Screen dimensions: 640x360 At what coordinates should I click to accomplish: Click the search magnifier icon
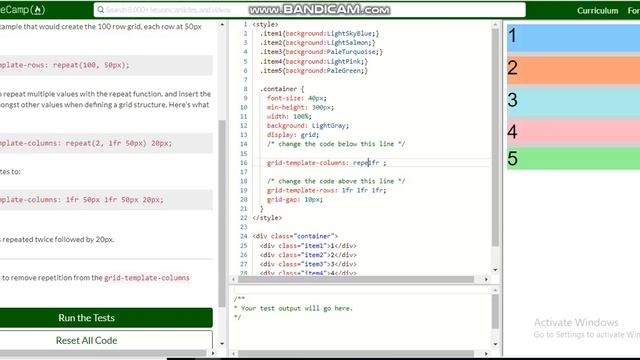pos(100,9)
